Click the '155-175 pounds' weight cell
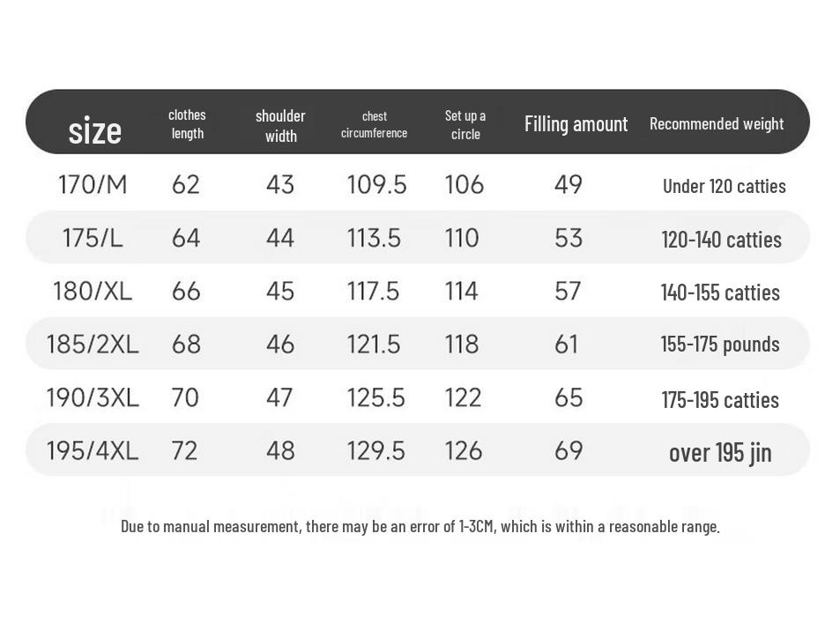The image size is (840, 630). tap(720, 344)
